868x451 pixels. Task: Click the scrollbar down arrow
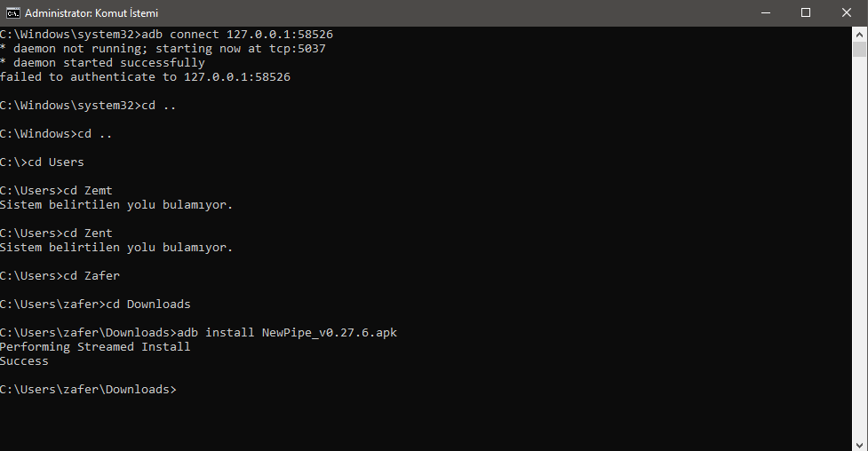860,445
